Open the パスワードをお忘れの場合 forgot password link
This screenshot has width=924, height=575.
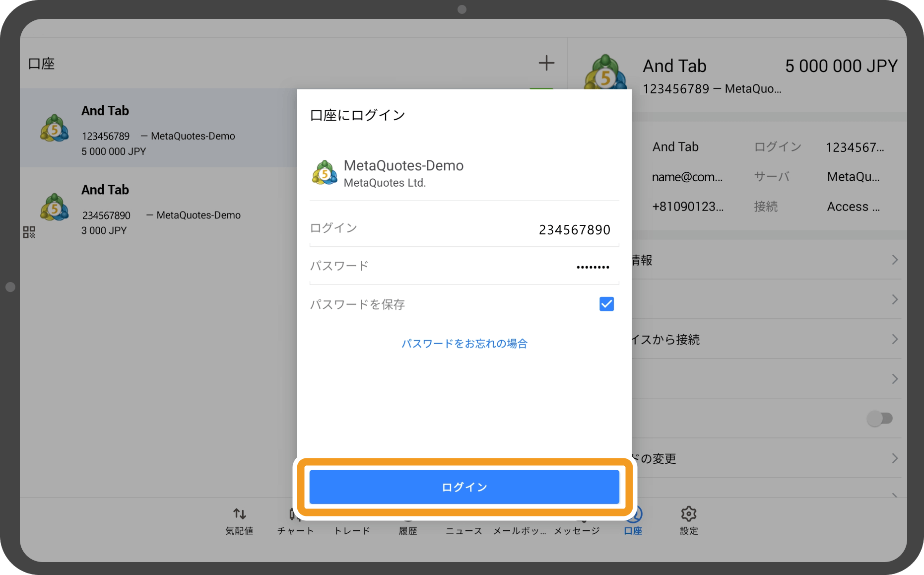(464, 343)
